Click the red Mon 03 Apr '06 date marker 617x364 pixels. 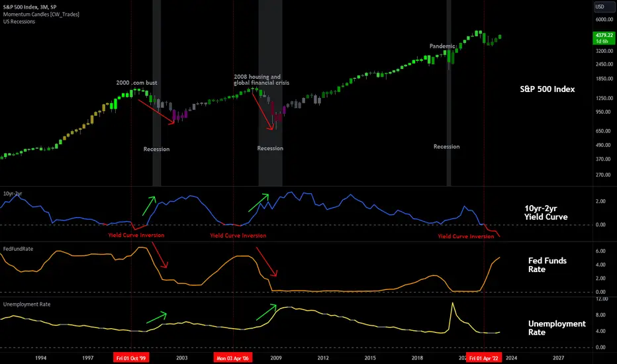233,357
